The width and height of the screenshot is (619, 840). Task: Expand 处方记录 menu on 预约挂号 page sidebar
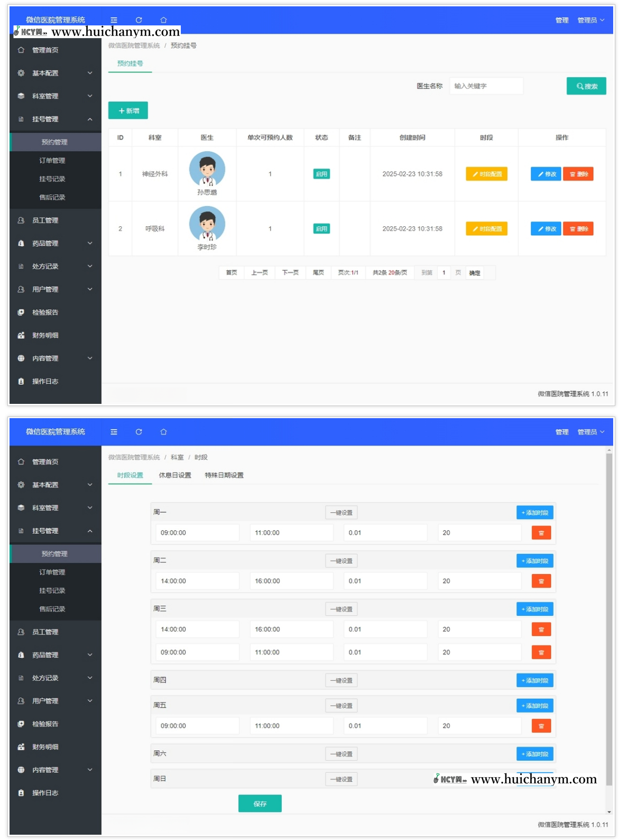(x=56, y=266)
